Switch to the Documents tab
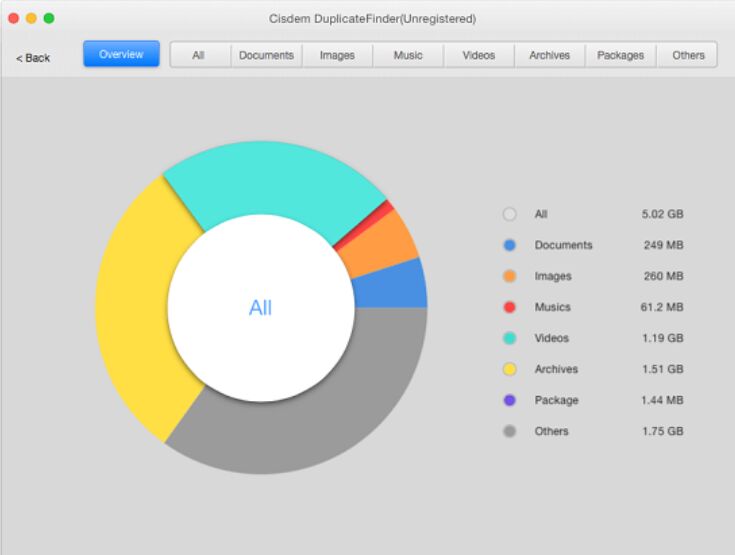Viewport: 735px width, 555px height. coord(266,55)
